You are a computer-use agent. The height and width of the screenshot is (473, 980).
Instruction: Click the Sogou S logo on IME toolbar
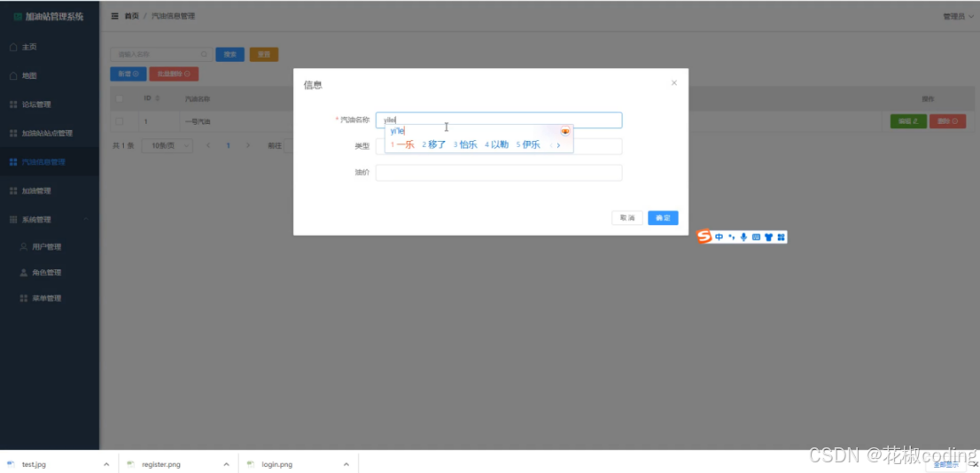tap(704, 237)
